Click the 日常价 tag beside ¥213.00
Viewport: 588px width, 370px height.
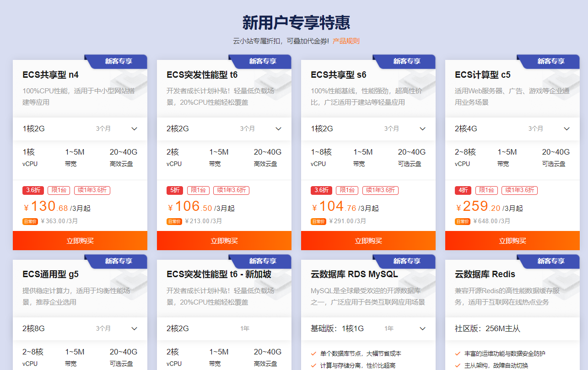coord(174,221)
